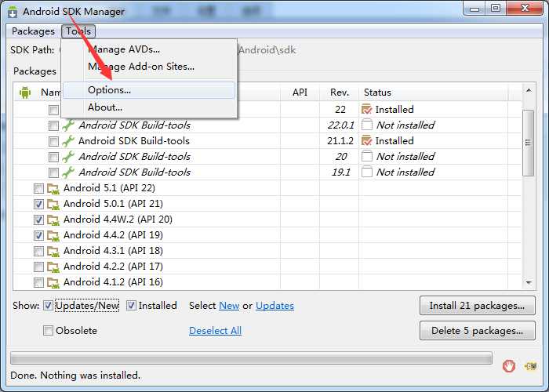Click not-installed status icon in revision 19.1 row

(x=366, y=172)
